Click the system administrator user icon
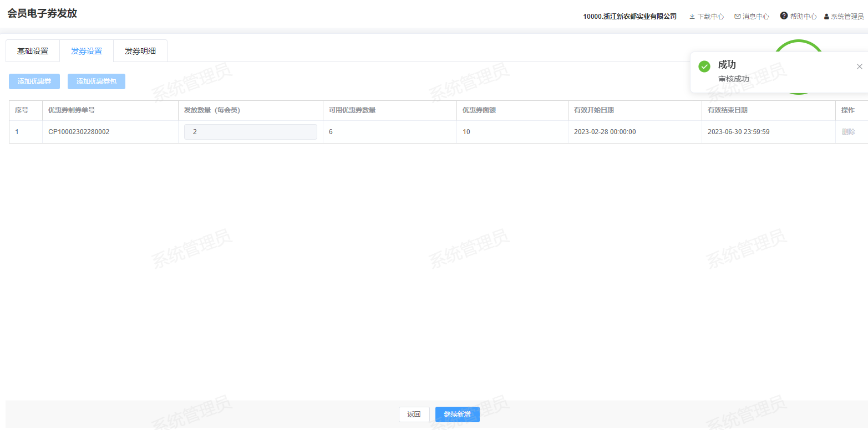The width and height of the screenshot is (868, 430). pos(826,17)
